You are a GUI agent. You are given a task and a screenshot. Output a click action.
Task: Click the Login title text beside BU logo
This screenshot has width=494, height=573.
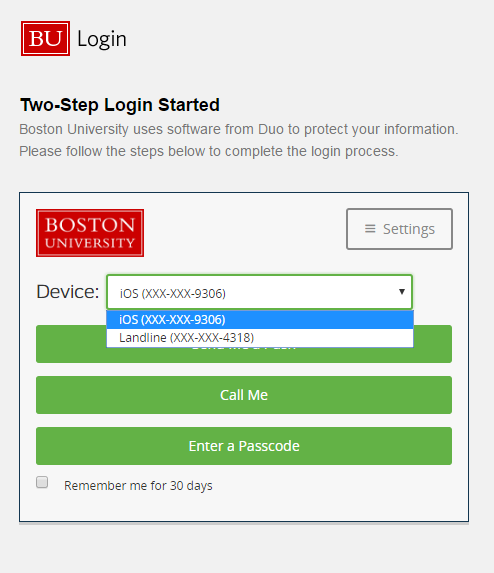(x=102, y=39)
